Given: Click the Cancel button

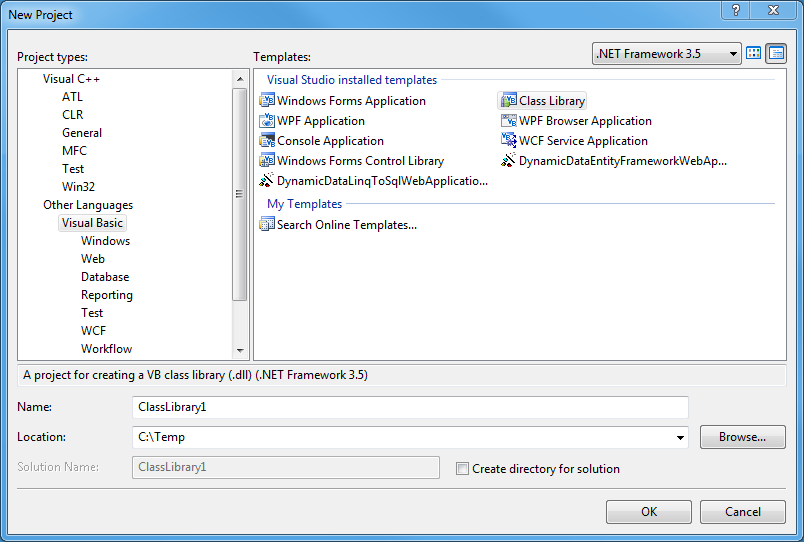Looking at the screenshot, I should point(742,512).
